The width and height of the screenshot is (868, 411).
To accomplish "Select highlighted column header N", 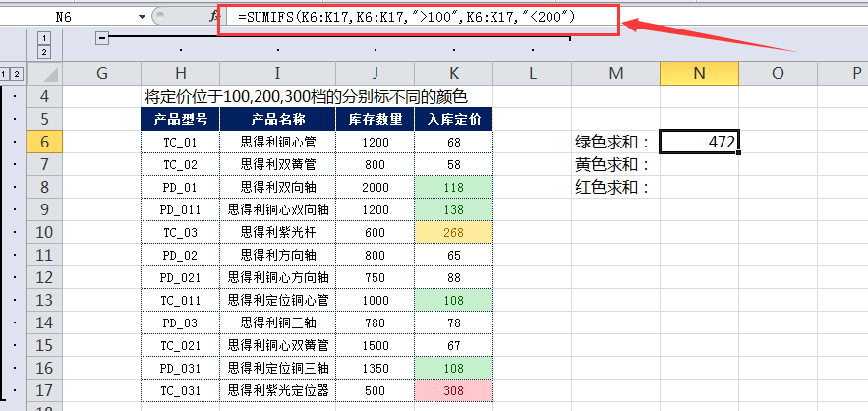I will click(699, 73).
